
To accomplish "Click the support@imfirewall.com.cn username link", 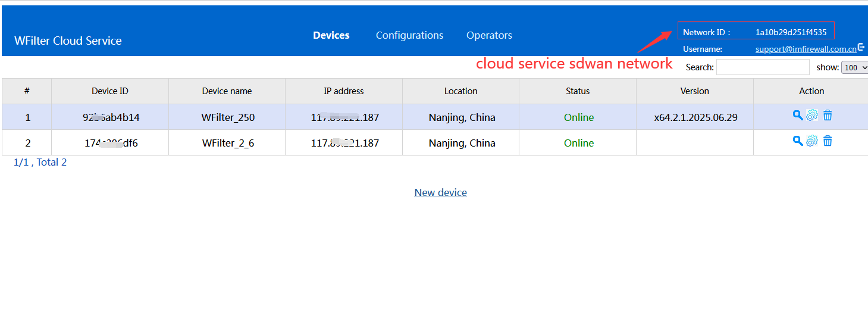I will coord(806,49).
